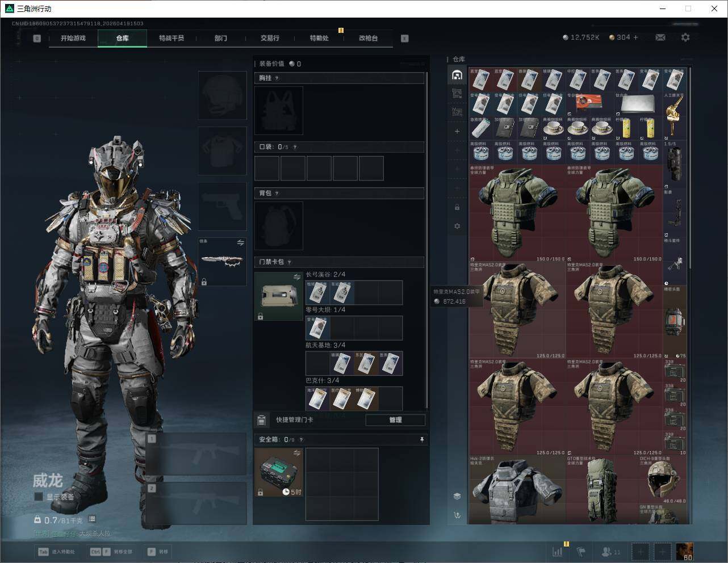This screenshot has width=728, height=563.
Task: Click the 进入特勤处 shortcut button
Action: tap(56, 552)
